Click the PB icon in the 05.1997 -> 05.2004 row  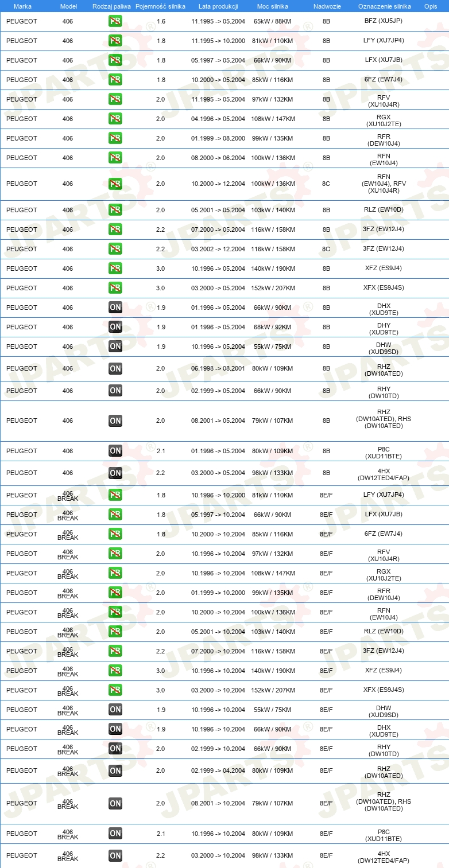click(x=115, y=60)
